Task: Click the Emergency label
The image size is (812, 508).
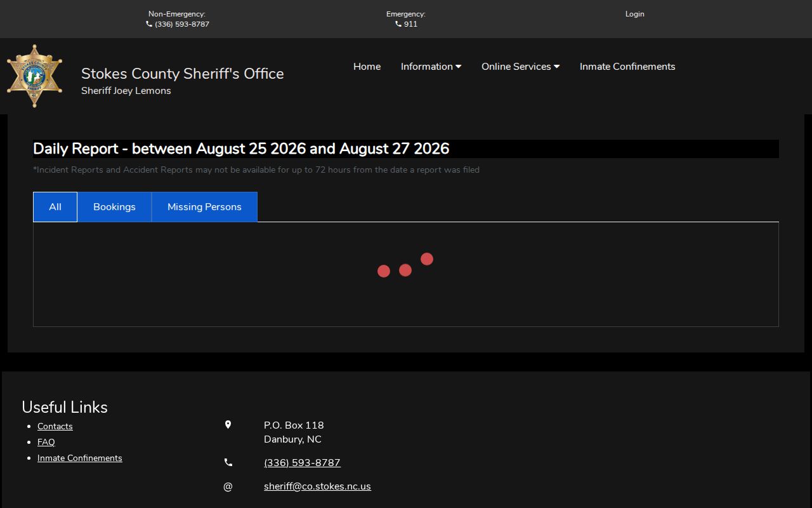Action: coord(406,14)
